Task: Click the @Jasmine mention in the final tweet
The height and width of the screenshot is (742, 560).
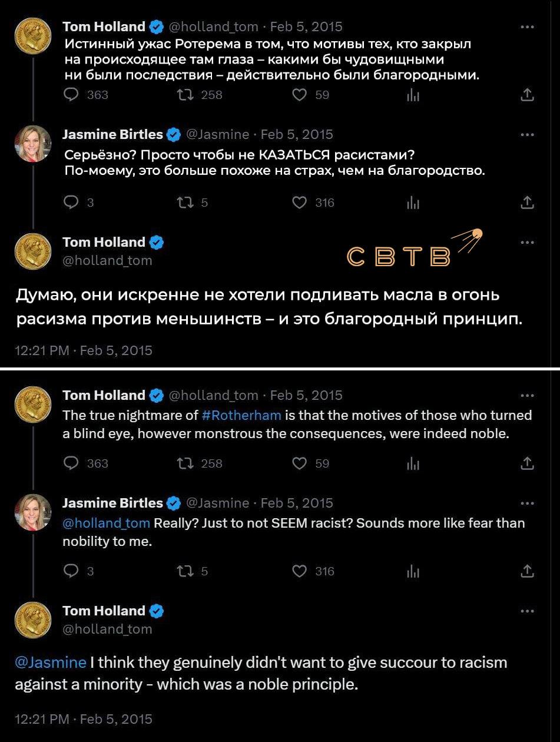Action: point(51,662)
